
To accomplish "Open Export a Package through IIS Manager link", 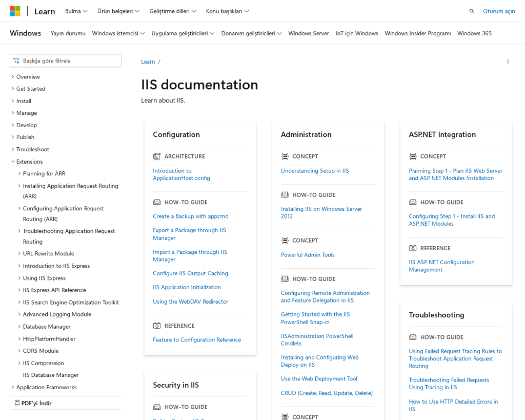I will tap(190, 234).
